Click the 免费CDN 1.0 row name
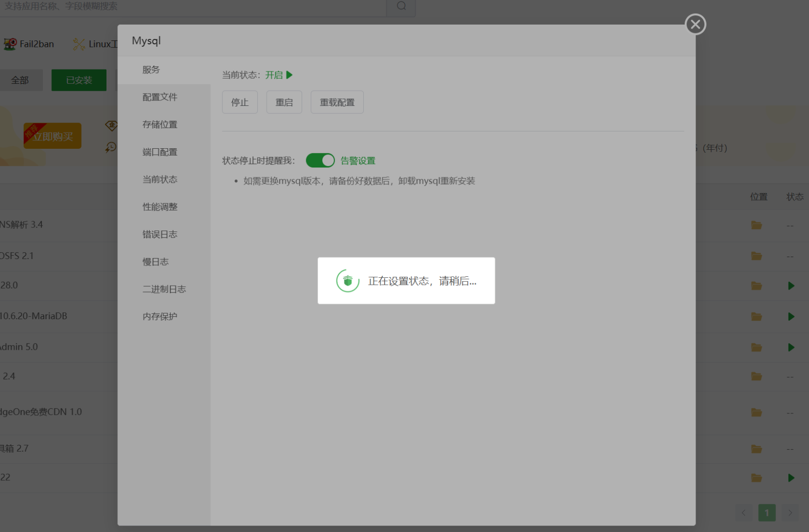This screenshot has width=809, height=532. [x=41, y=412]
